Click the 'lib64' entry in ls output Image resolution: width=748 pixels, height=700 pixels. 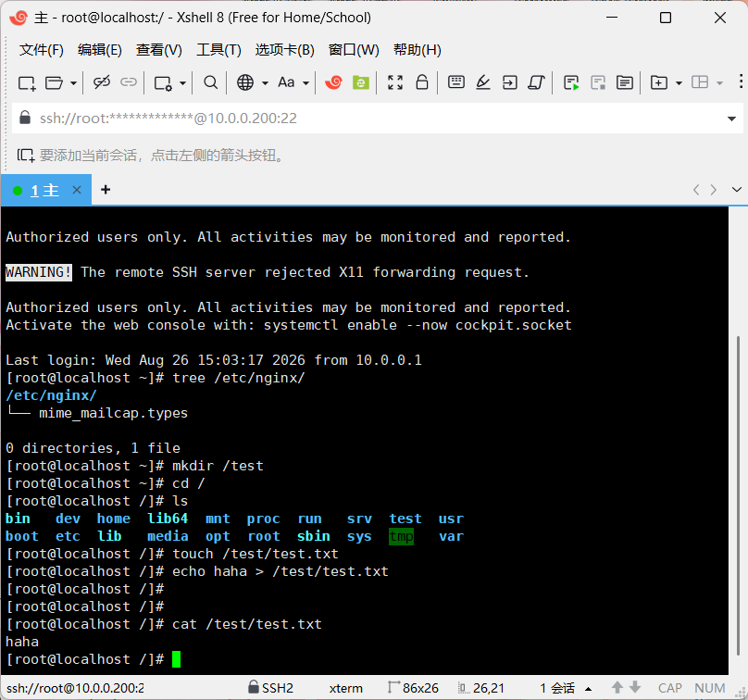coord(168,519)
